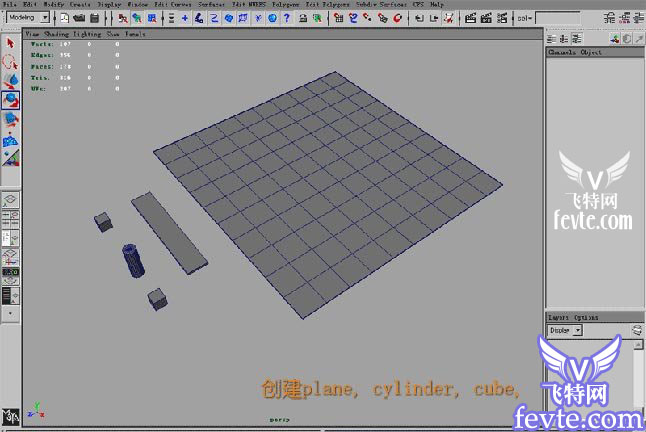Enable snap to view planes magnet
The width and height of the screenshot is (646, 432).
382,18
